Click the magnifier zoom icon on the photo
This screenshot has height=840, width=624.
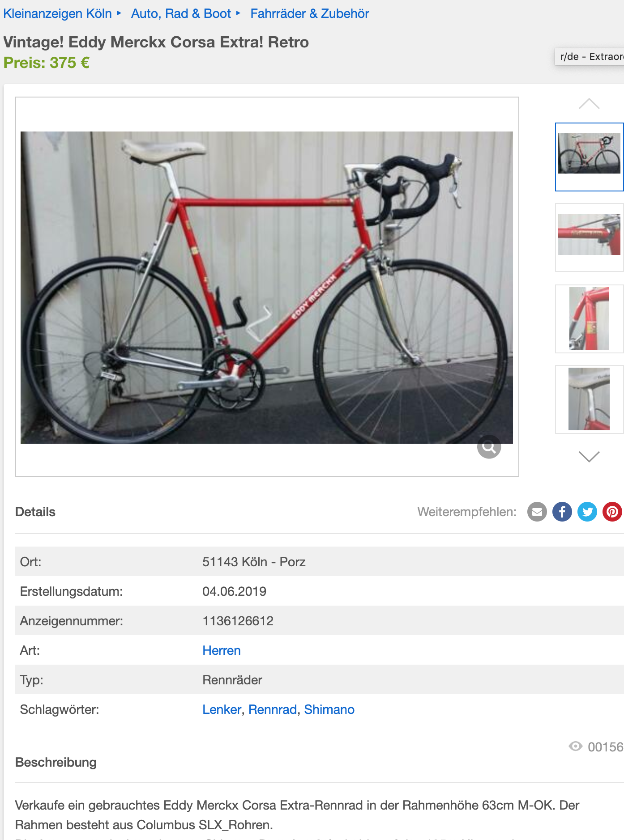pyautogui.click(x=489, y=447)
